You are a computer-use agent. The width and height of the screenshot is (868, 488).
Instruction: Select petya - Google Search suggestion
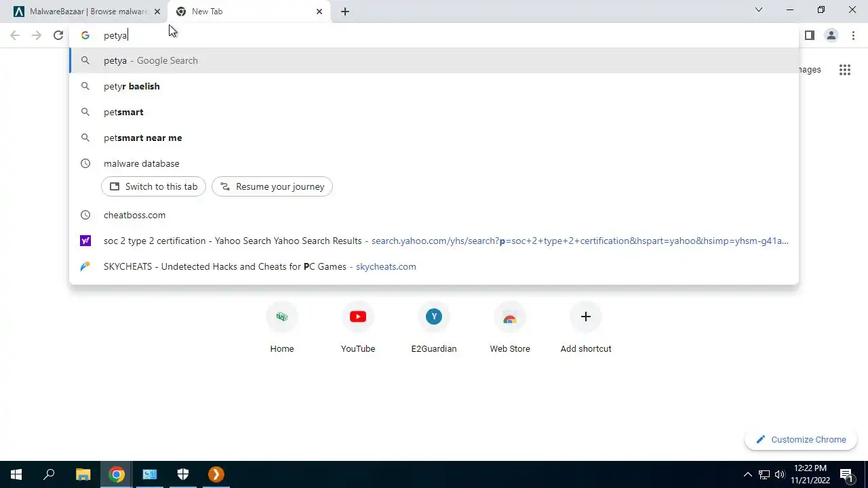tap(434, 60)
